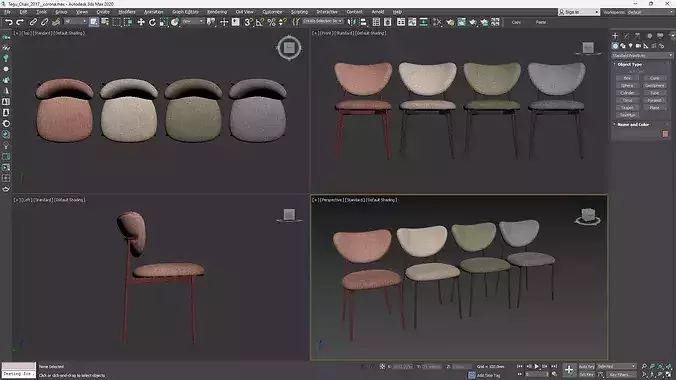Open the Key Filters dialog button
This screenshot has height=380, width=676.
620,374
